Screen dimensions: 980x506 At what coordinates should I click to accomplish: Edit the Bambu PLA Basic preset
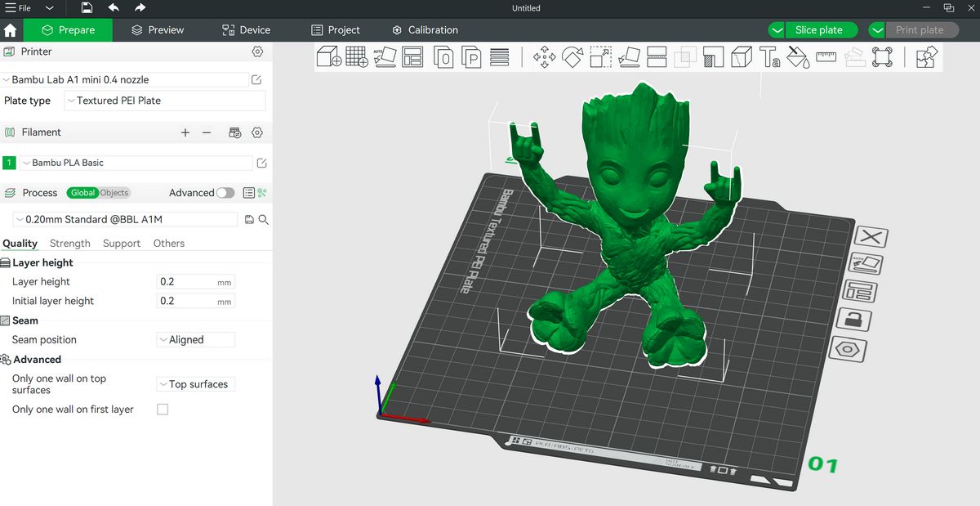click(x=261, y=163)
